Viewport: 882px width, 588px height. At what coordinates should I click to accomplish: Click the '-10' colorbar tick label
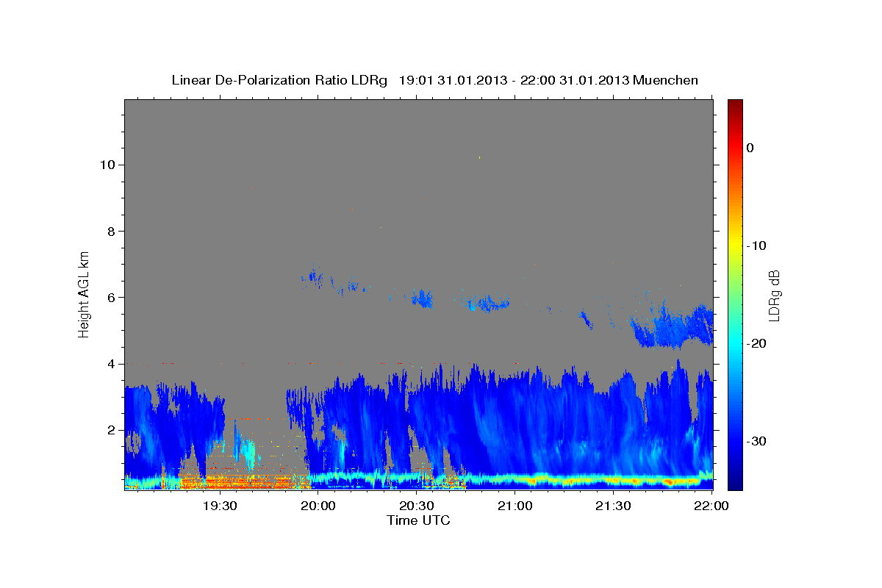click(x=756, y=245)
